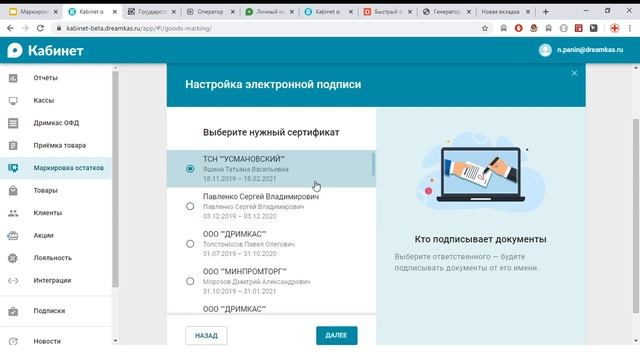Image resolution: width=640 pixels, height=360 pixels.
Task: Switch to the Государств browser tab
Action: [152, 12]
